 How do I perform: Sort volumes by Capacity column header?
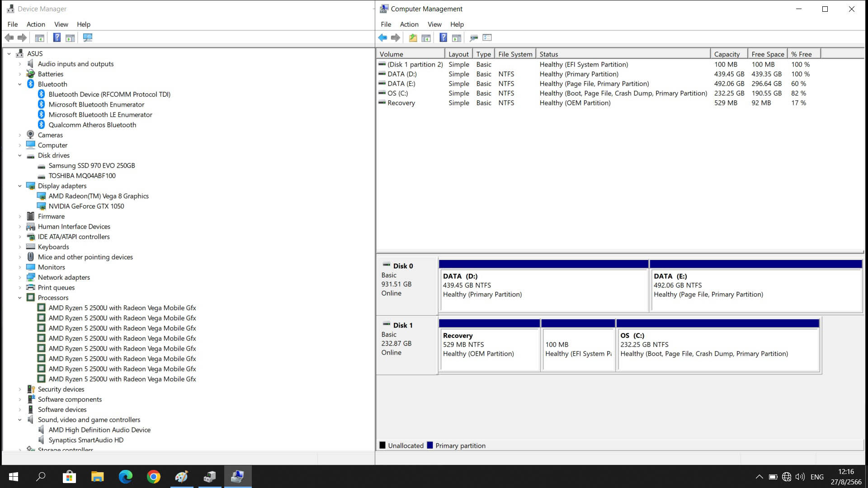tap(729, 54)
